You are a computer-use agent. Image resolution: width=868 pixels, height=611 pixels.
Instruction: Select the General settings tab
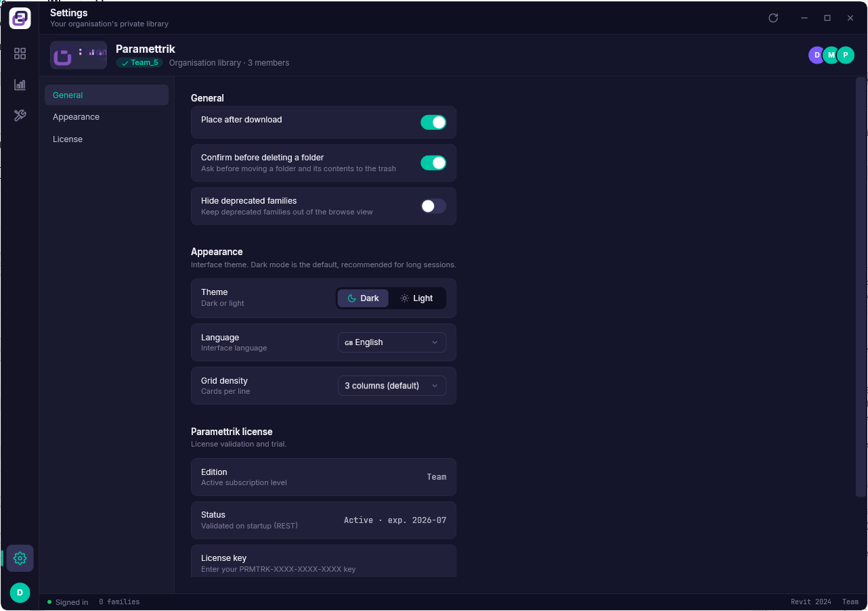tap(106, 95)
